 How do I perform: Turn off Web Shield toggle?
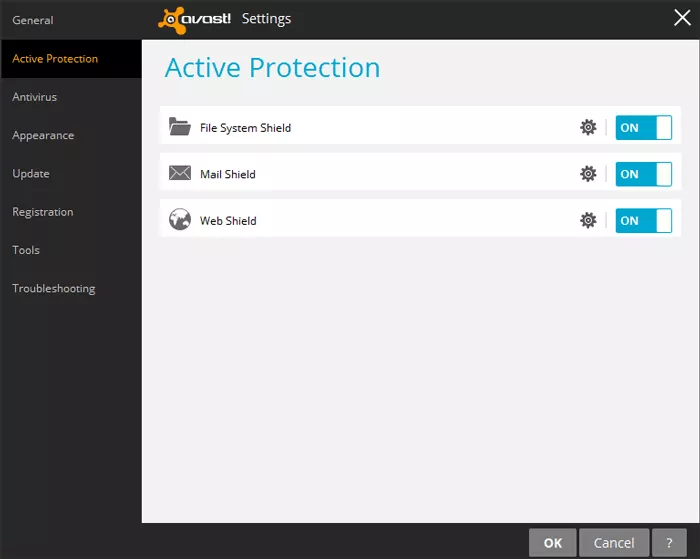[x=643, y=220]
